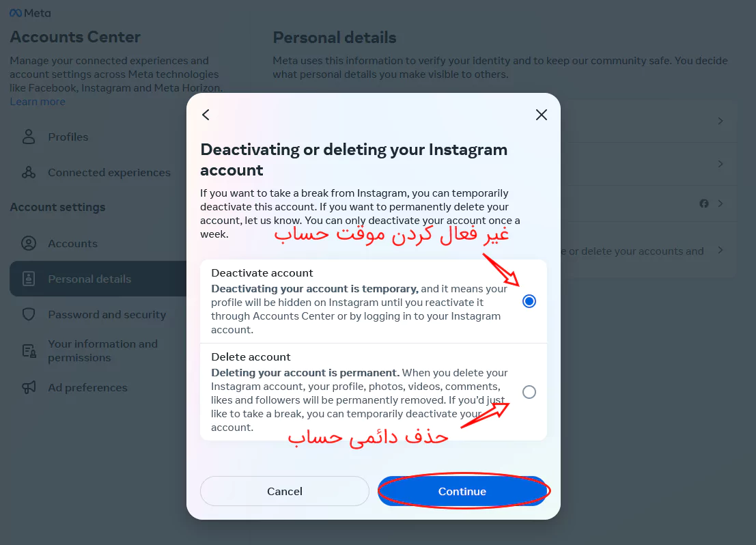Select the Profiles person icon in sidebar

(x=28, y=137)
